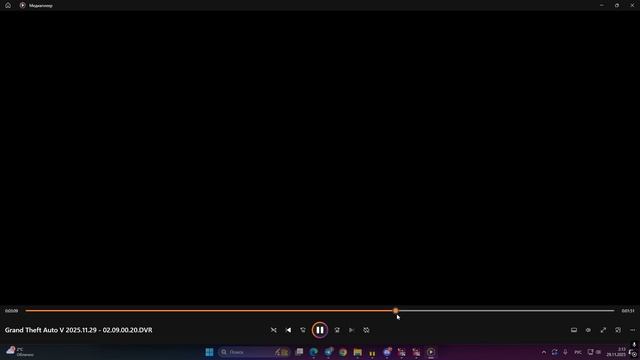Screen dimensions: 640x360
Task: Toggle repeat mode
Action: (366, 330)
